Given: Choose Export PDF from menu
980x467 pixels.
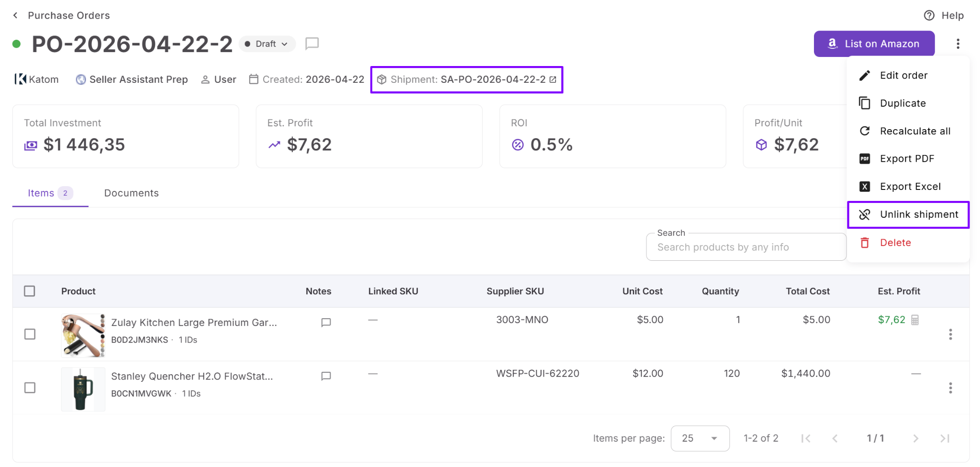Looking at the screenshot, I should pyautogui.click(x=908, y=158).
